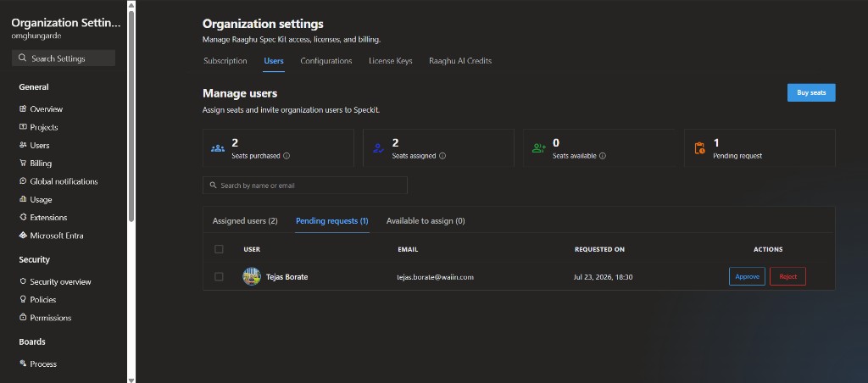
Task: Go to Billing settings link
Action: (41, 164)
